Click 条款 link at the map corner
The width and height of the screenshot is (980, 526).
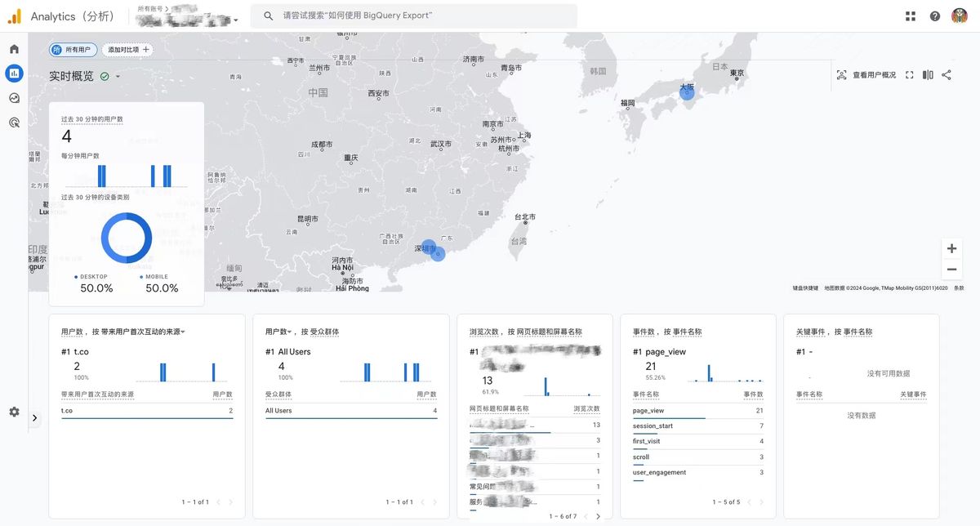pyautogui.click(x=959, y=288)
